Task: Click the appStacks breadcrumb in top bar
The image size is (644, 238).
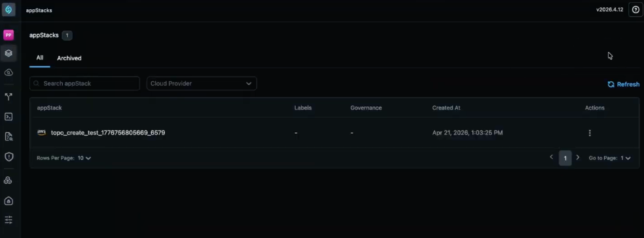Action: 39,10
